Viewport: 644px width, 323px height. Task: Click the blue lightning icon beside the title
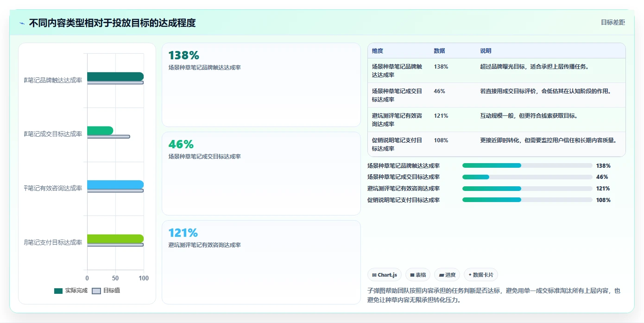tap(22, 23)
